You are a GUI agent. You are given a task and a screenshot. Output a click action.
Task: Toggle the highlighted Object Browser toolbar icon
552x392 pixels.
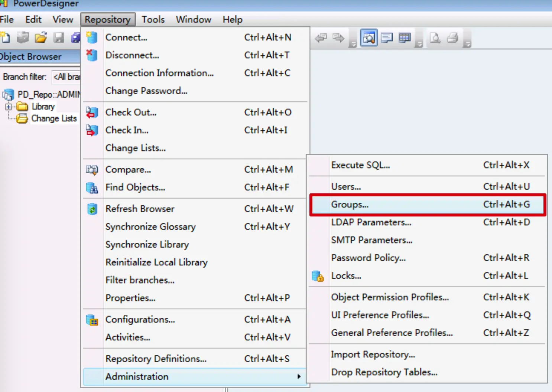(x=369, y=37)
